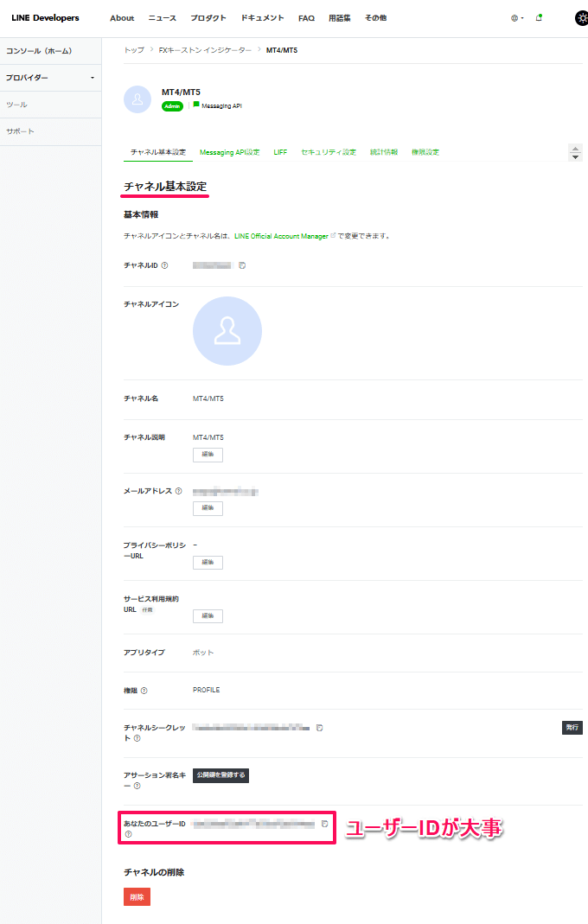Switch to the LIFF tab
Screen dimensions: 588x924
[280, 152]
